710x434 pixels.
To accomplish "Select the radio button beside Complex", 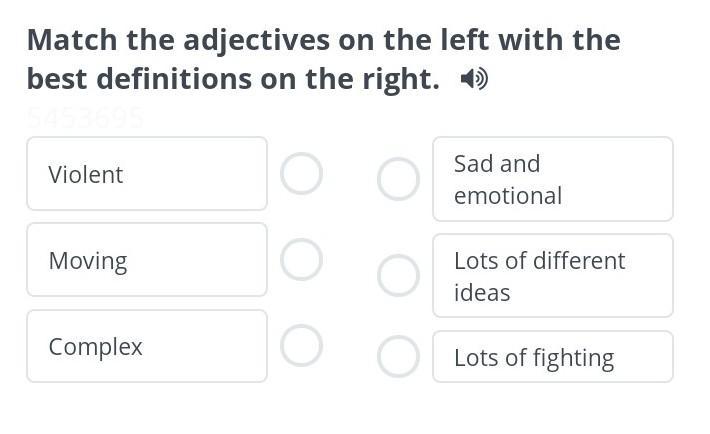I will coord(301,346).
